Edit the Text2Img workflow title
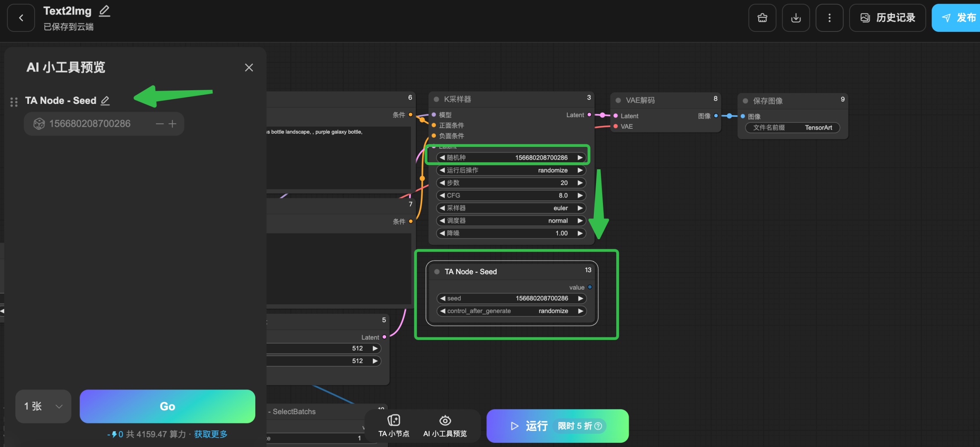This screenshot has width=980, height=447. coord(105,11)
